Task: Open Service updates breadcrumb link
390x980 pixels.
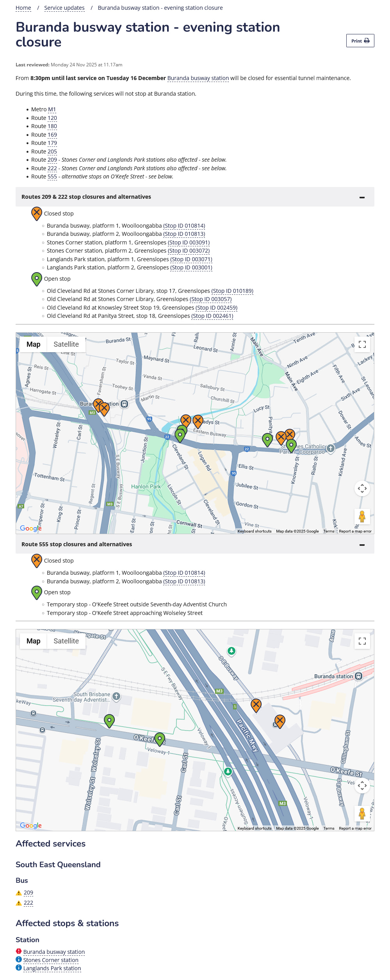Action: 64,8
